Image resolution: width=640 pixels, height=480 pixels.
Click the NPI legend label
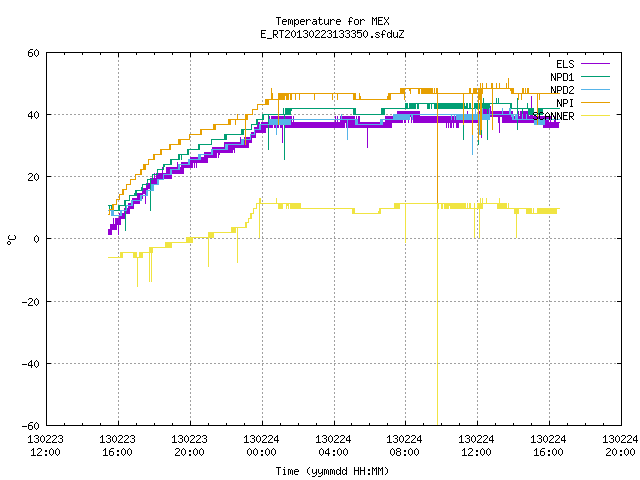[565, 103]
